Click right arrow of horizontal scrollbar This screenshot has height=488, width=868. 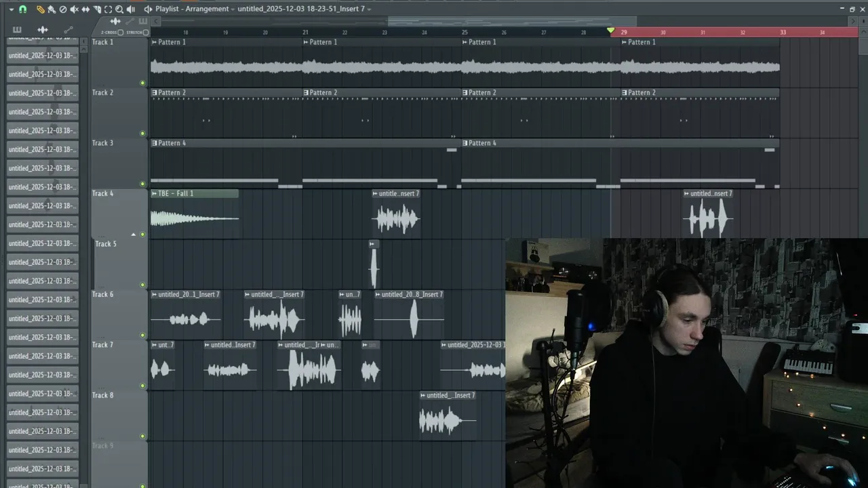853,21
